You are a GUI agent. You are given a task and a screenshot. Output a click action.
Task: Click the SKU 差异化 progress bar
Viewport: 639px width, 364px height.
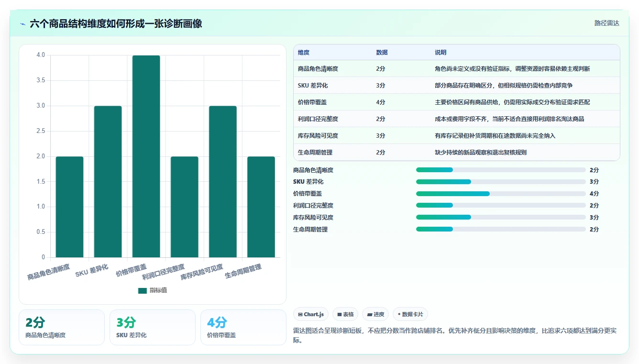501,182
